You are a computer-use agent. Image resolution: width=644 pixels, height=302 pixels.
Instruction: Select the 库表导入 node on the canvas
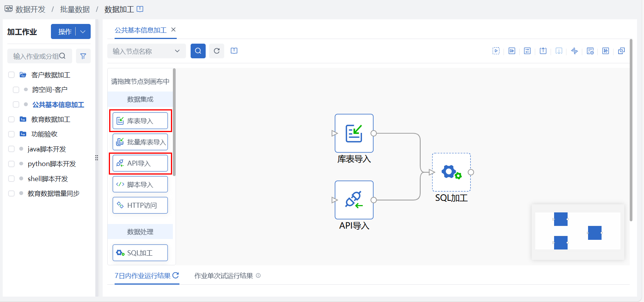point(354,133)
